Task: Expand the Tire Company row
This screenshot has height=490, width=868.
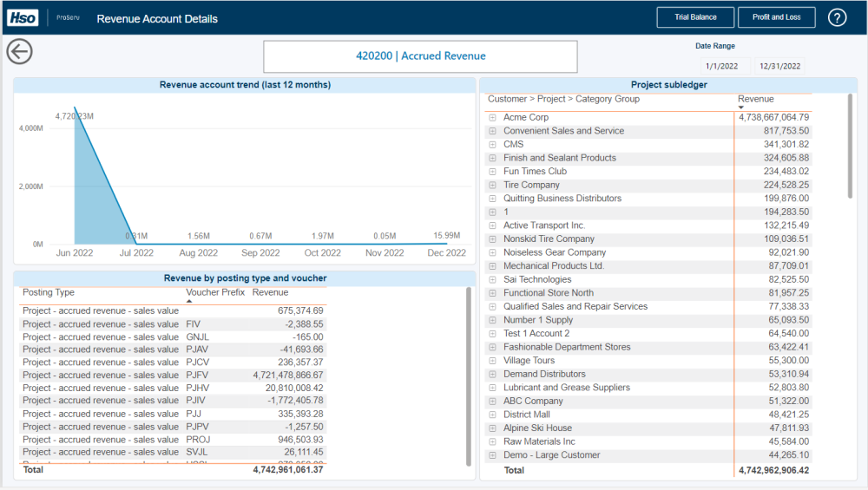Action: click(x=492, y=185)
